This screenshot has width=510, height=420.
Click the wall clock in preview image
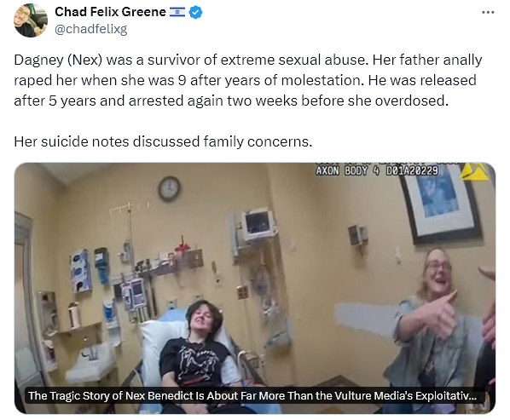tap(170, 189)
